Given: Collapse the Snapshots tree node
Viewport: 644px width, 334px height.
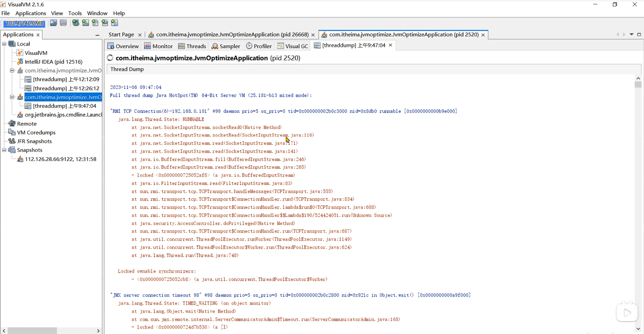Looking at the screenshot, I should click(4, 150).
